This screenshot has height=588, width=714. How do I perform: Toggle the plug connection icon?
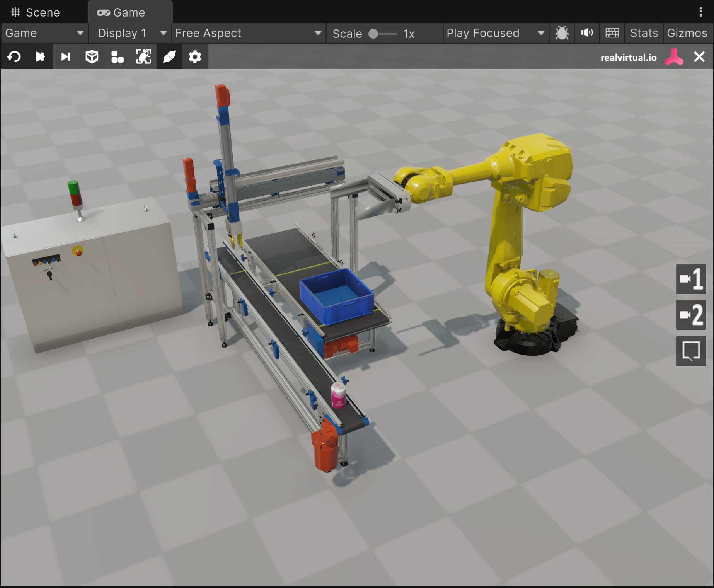(169, 57)
